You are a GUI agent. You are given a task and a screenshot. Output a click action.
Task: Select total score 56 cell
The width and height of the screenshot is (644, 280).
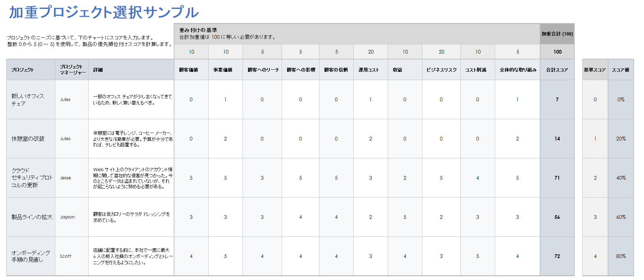tap(557, 217)
